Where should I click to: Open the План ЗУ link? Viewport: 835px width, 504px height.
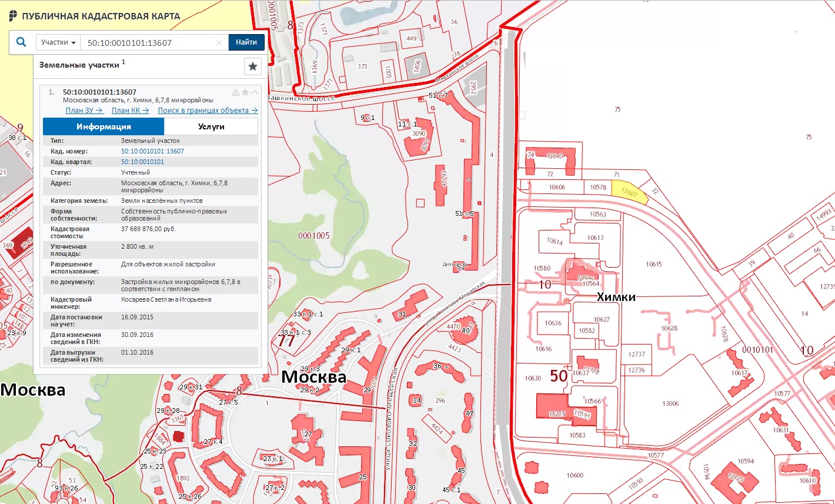[x=83, y=111]
